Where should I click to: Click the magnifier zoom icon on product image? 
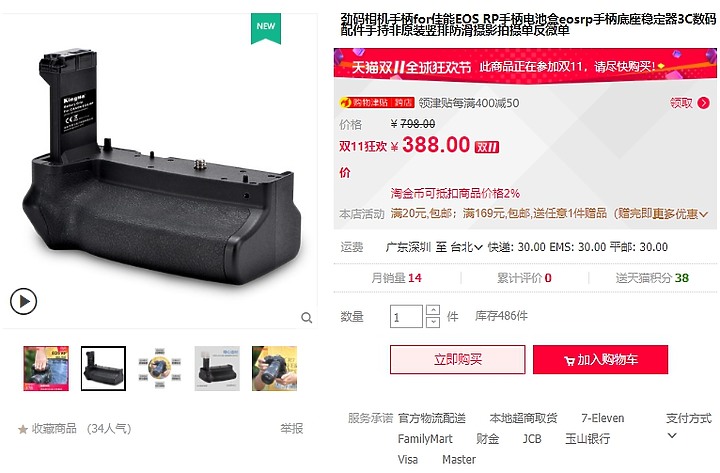click(307, 317)
